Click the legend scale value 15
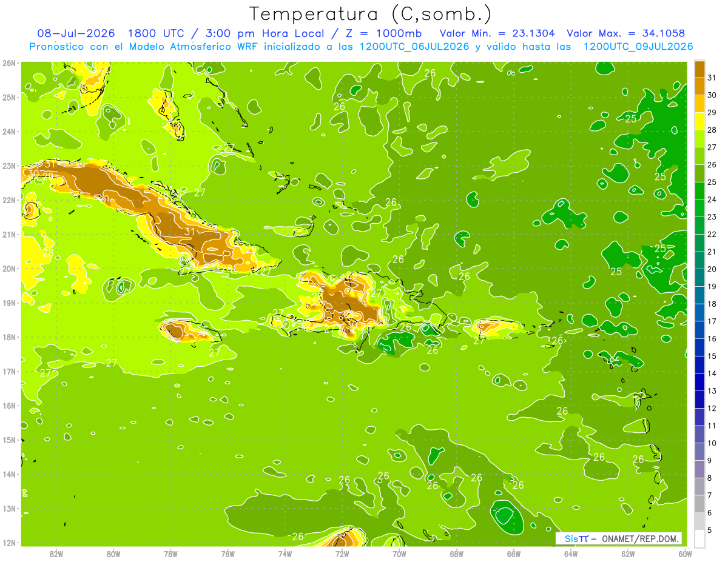 pos(712,356)
